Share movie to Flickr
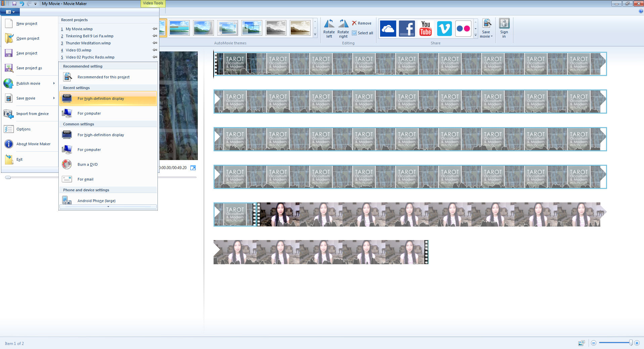This screenshot has width=644, height=349. tap(463, 29)
